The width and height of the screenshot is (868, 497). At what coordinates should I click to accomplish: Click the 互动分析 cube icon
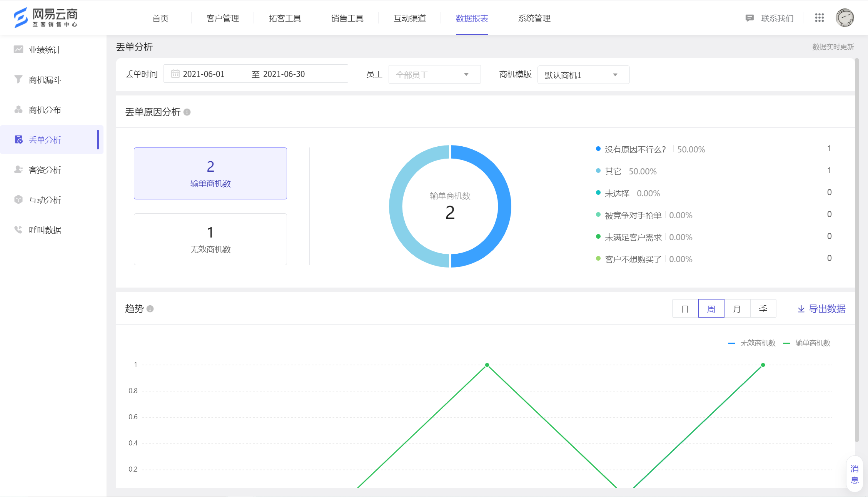[x=18, y=199]
